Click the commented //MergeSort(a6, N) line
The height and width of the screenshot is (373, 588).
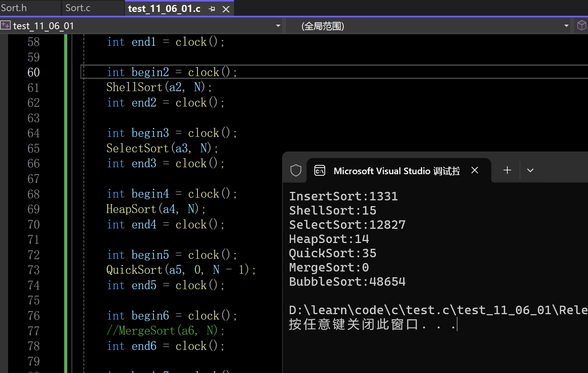coord(166,331)
